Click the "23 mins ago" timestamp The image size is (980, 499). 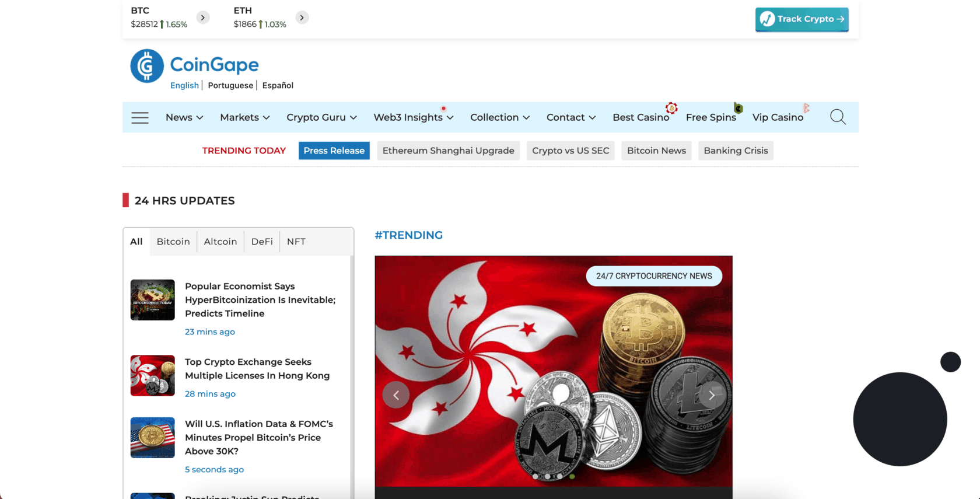(x=210, y=331)
